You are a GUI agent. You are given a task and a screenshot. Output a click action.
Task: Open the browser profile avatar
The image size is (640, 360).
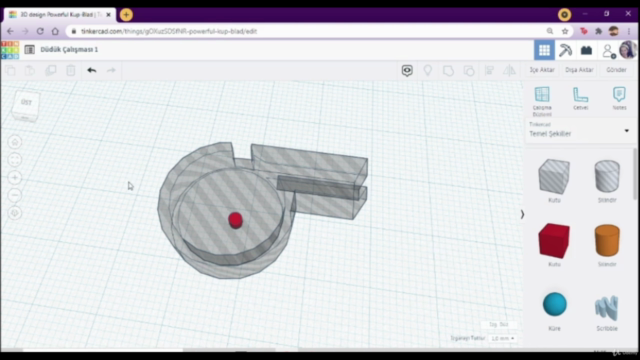613,31
